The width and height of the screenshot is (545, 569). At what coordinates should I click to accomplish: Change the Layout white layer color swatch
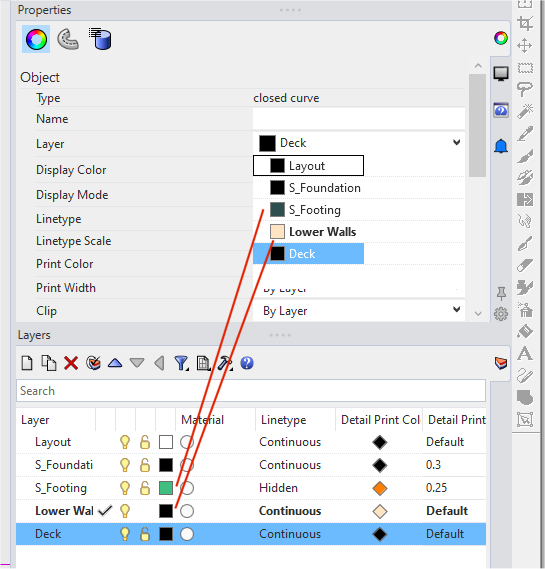click(166, 442)
